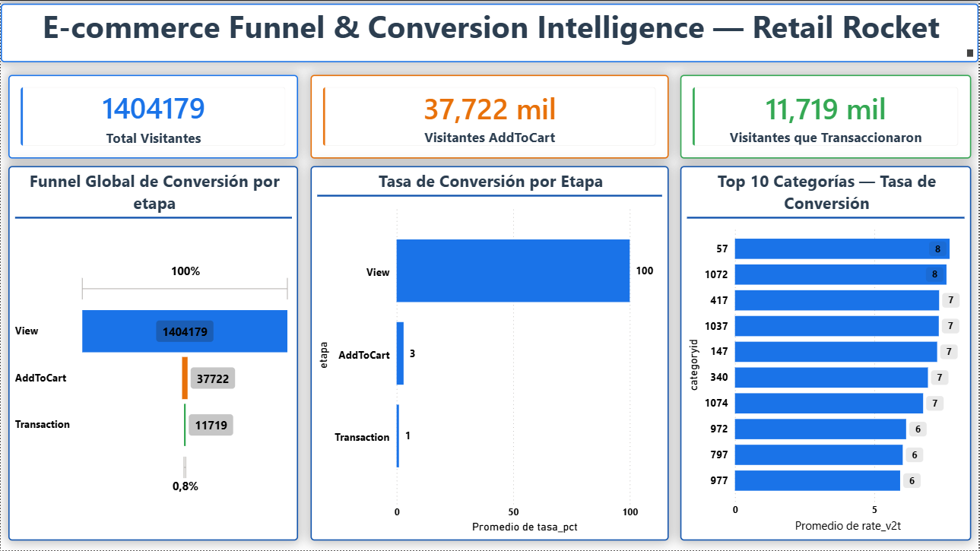
Task: Select category label '417' on the axis
Action: (x=719, y=300)
